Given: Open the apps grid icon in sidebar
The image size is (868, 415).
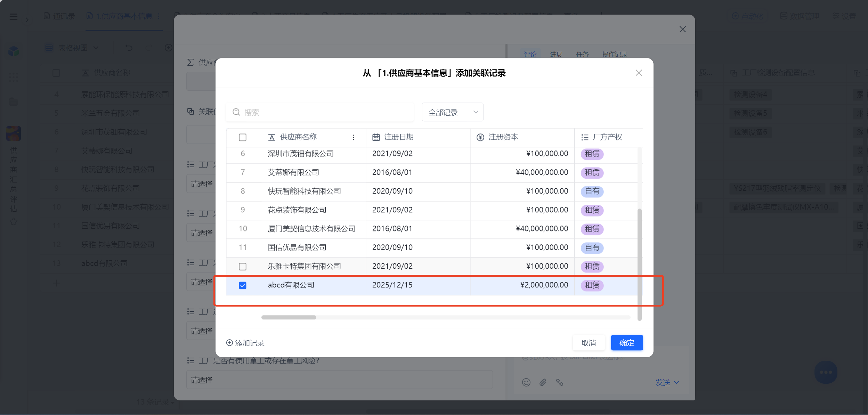Looking at the screenshot, I should tap(14, 77).
